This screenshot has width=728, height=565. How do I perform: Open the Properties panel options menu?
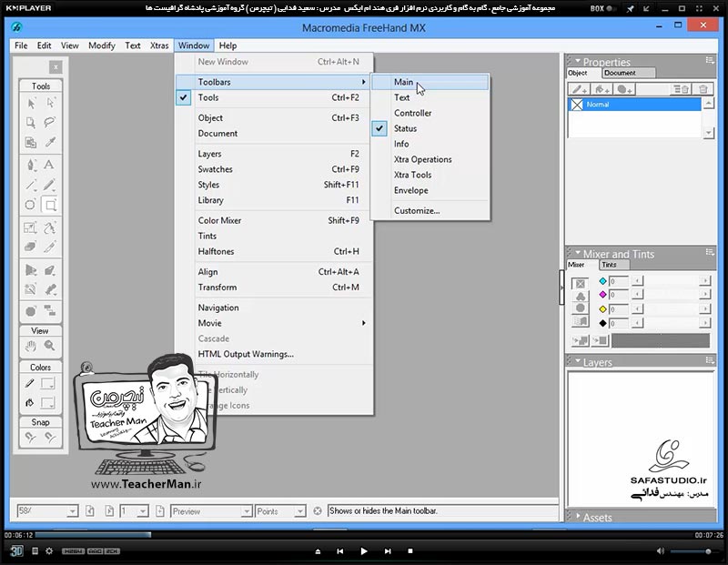point(710,60)
